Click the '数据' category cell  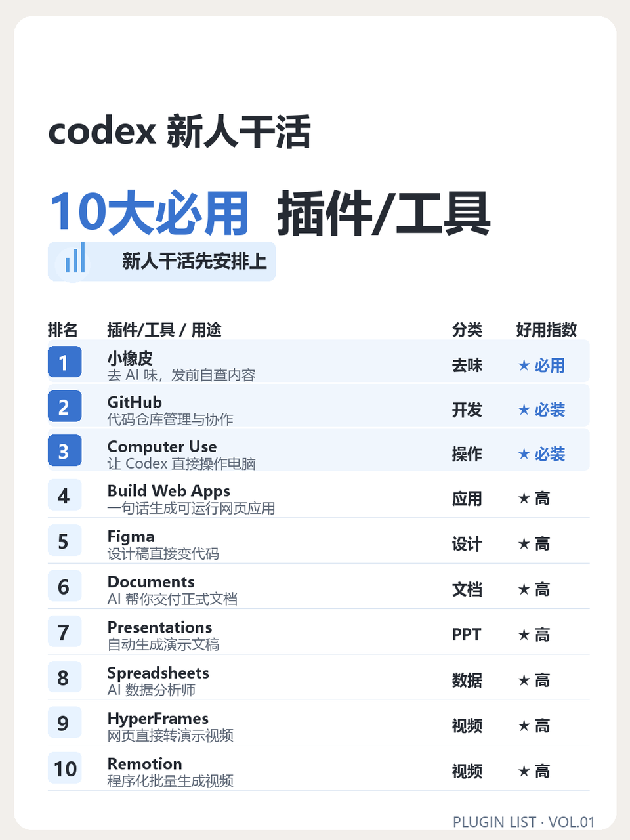[467, 681]
